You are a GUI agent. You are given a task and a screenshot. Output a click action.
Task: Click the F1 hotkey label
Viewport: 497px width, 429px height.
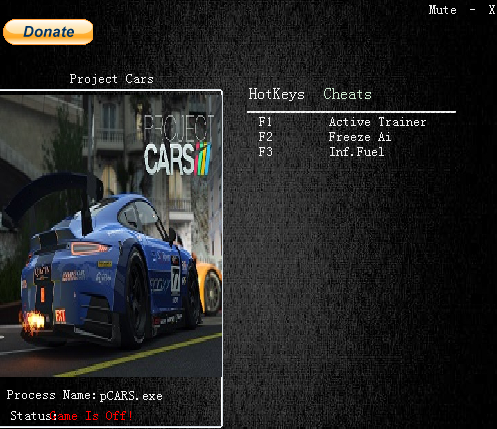pyautogui.click(x=265, y=122)
